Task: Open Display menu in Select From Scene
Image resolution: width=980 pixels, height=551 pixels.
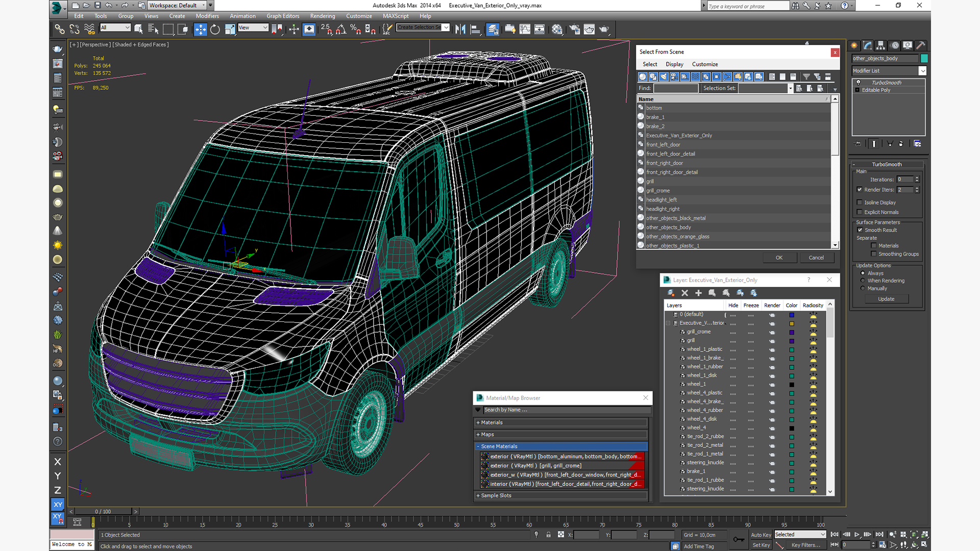Action: 674,64
